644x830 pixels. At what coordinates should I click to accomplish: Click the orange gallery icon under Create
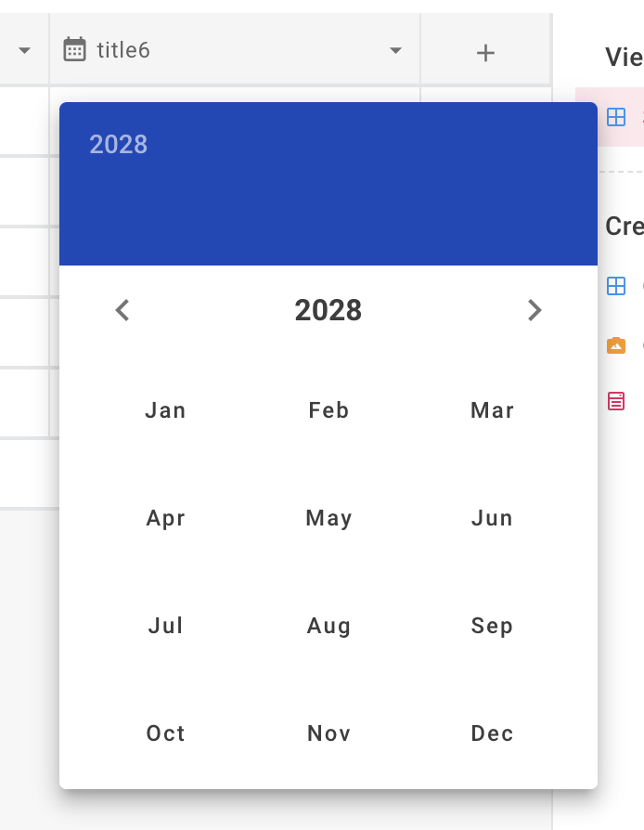tap(615, 344)
